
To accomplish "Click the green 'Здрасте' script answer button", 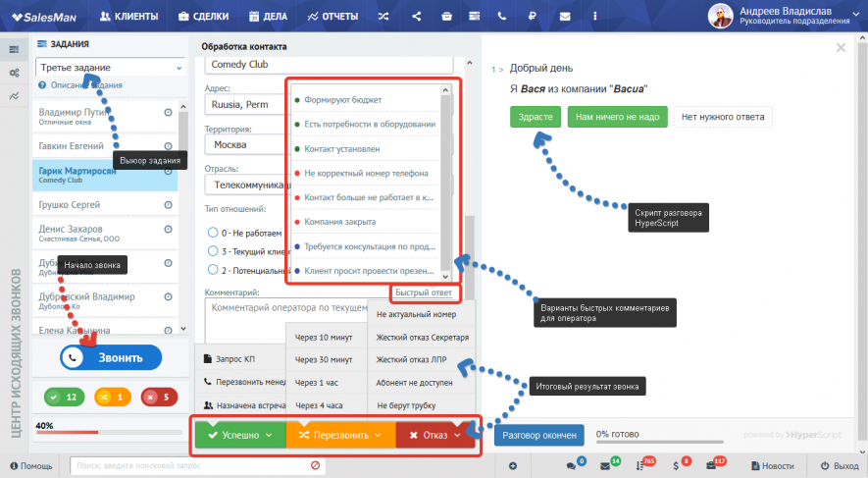I will point(535,117).
